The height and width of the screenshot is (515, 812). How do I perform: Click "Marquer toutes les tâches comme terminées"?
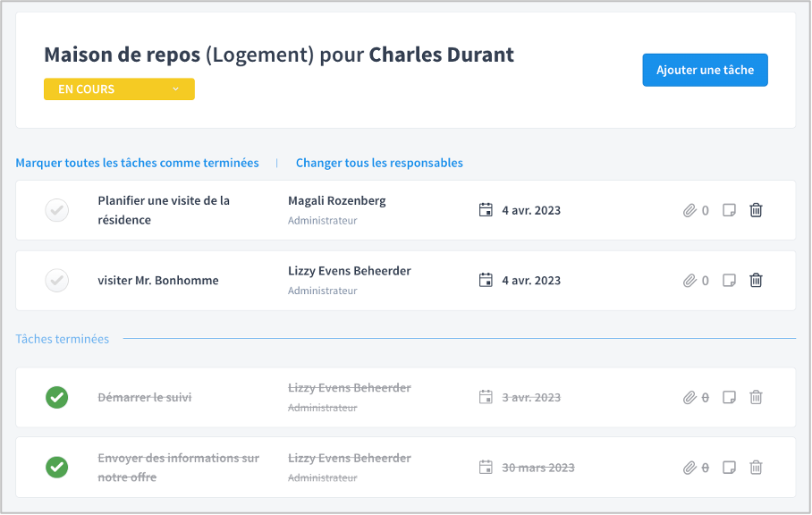pos(137,163)
